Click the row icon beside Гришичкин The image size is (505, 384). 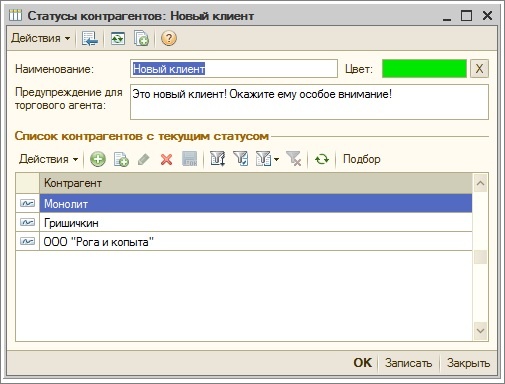click(x=27, y=222)
